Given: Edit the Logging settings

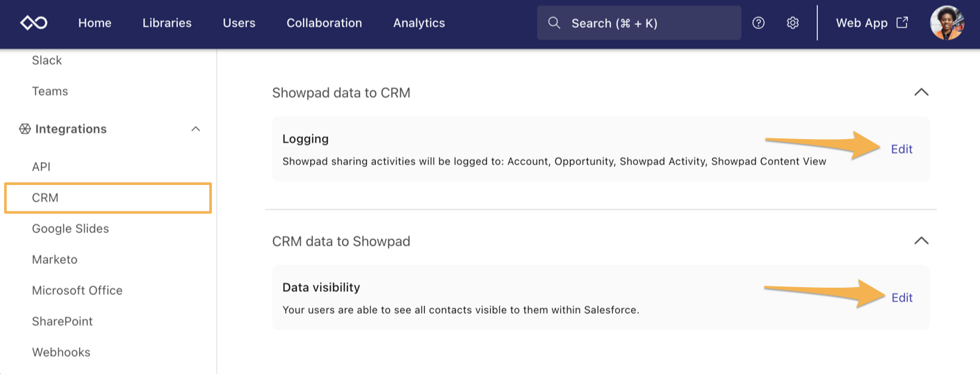Looking at the screenshot, I should tap(901, 149).
